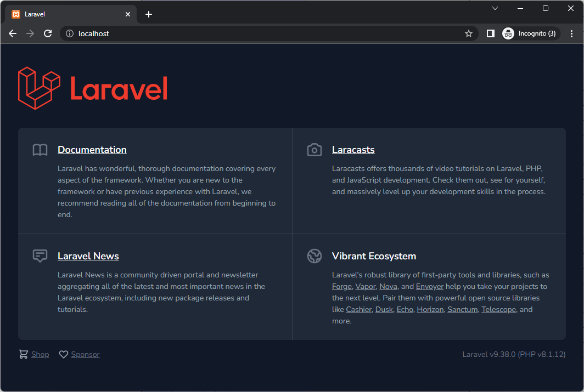Click the browser back arrow
Image resolution: width=584 pixels, height=392 pixels.
tap(13, 33)
